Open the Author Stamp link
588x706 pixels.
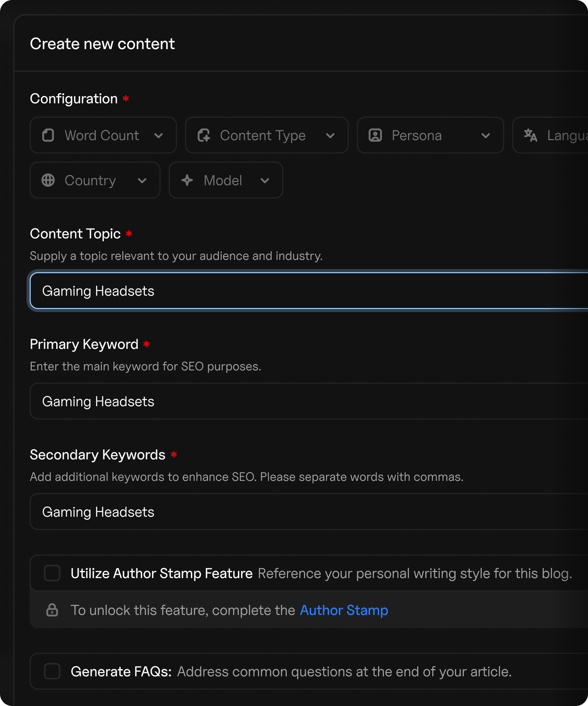click(344, 610)
